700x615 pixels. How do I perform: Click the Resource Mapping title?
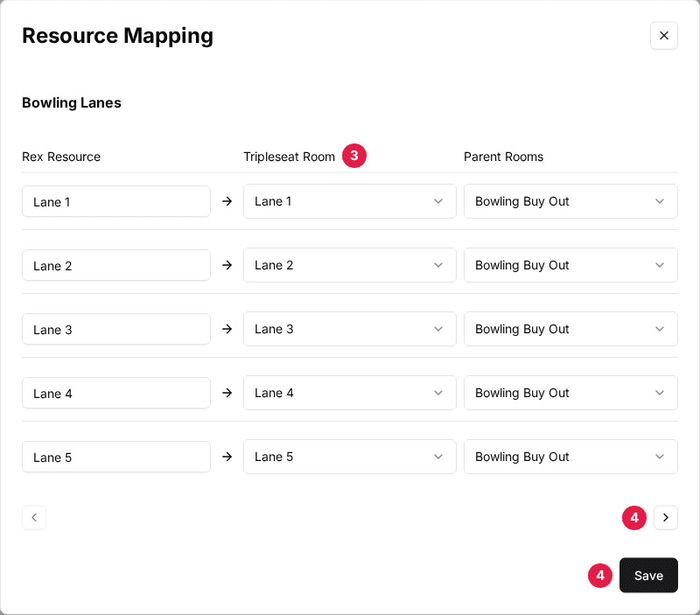[118, 36]
